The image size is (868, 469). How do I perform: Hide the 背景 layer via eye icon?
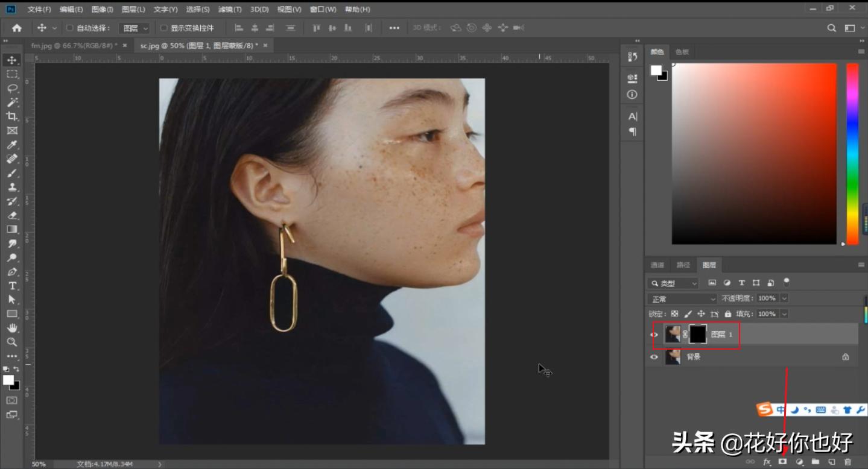(x=654, y=357)
